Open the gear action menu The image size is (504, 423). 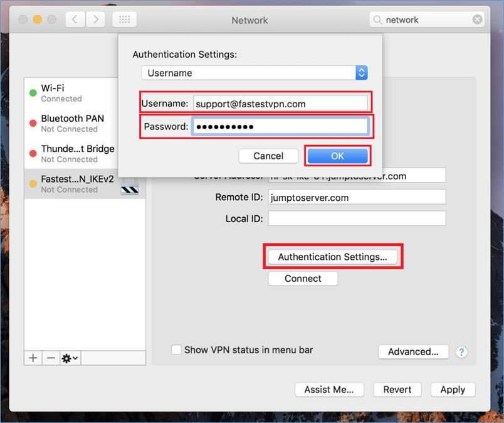click(70, 358)
